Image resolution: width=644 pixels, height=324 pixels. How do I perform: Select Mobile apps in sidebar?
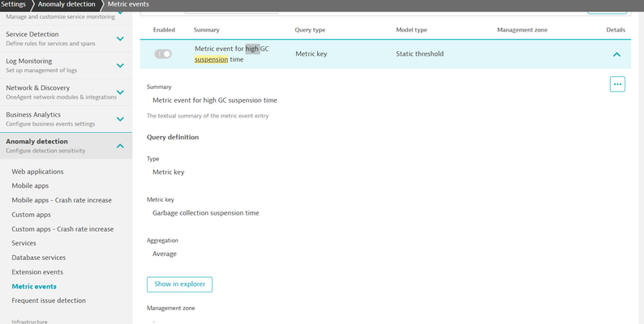tap(30, 185)
